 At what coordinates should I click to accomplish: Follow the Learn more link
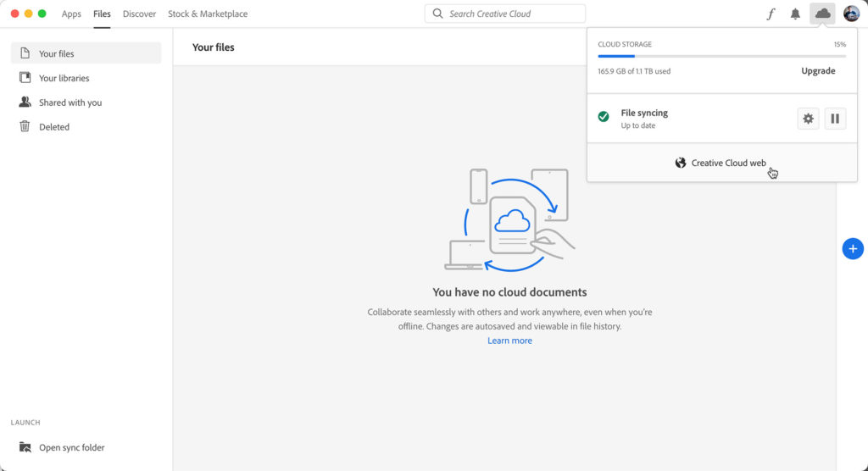[x=509, y=341]
